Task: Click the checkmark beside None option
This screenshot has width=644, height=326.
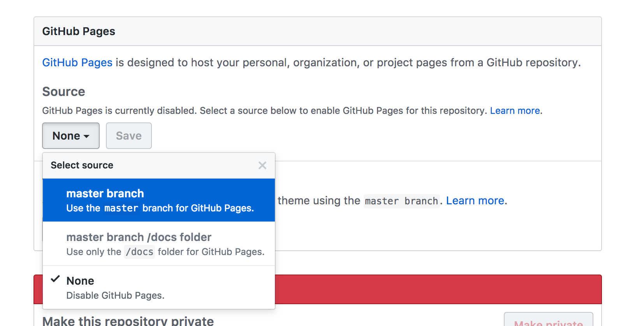Action: point(55,278)
